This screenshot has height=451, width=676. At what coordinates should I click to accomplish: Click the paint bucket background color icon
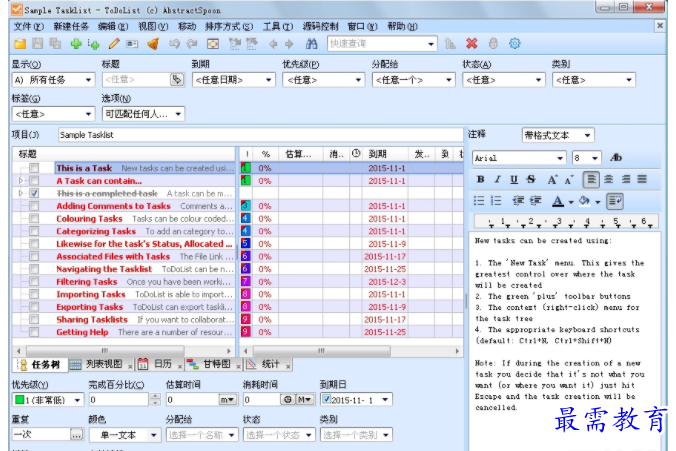tap(585, 201)
